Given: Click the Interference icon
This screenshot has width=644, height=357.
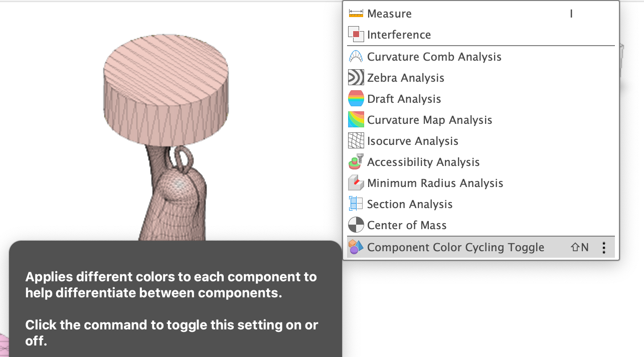Looking at the screenshot, I should click(x=356, y=34).
